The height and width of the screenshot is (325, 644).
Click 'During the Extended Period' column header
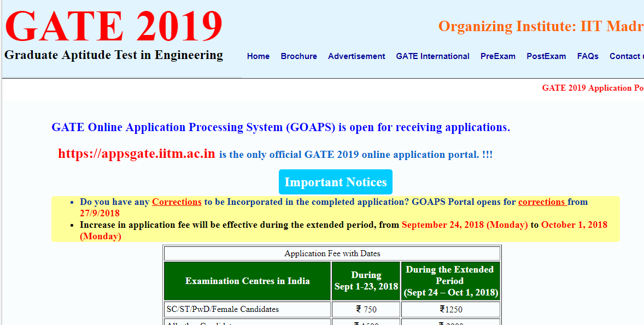[x=450, y=281]
